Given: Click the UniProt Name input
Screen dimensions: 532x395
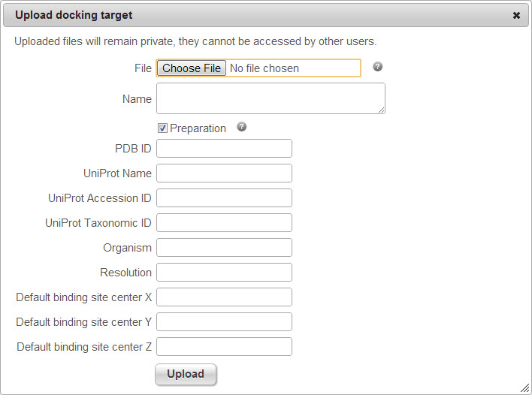Looking at the screenshot, I should click(224, 173).
